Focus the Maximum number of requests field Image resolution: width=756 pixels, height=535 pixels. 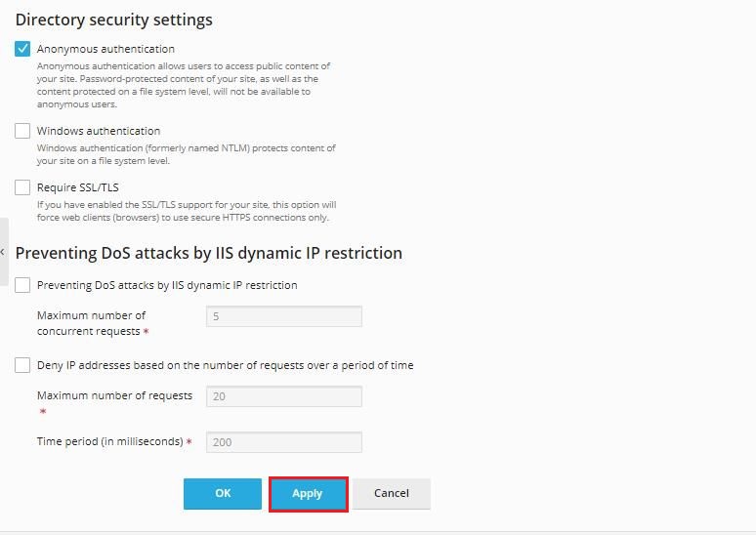coord(283,396)
